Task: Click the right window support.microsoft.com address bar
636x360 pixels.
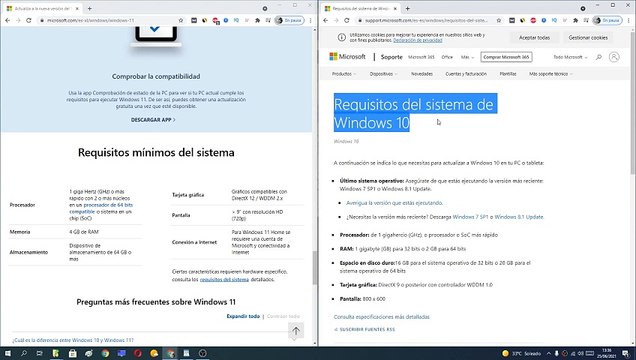Action: pyautogui.click(x=426, y=20)
